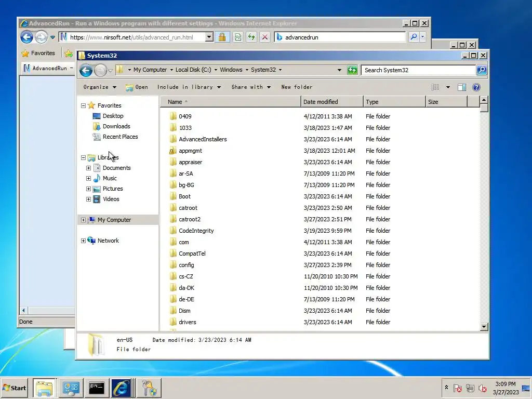Click the Windows breadcrumb segment

tap(231, 70)
